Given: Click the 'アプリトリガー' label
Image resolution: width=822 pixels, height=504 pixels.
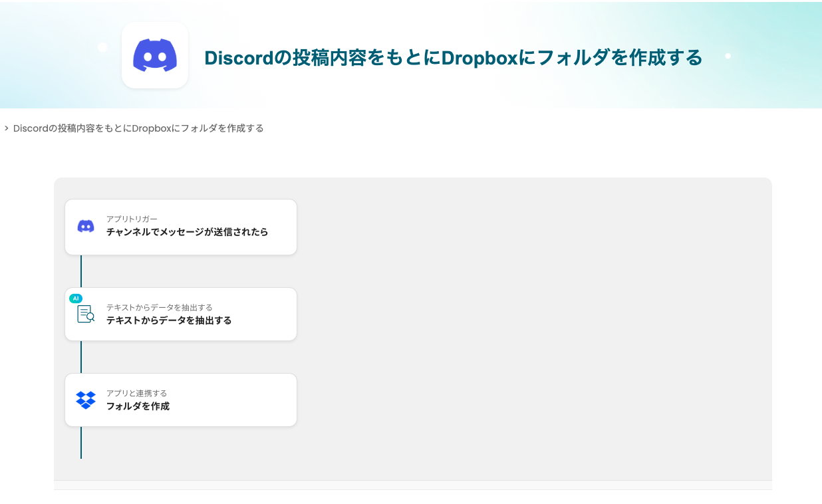Looking at the screenshot, I should click(x=132, y=219).
